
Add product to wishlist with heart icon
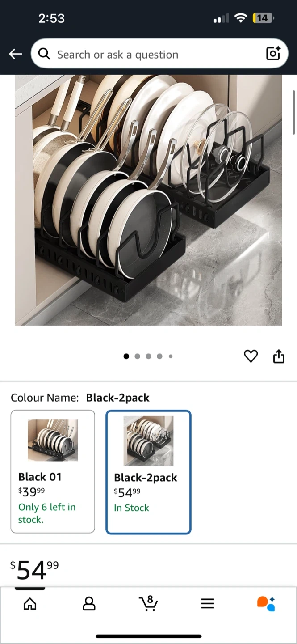[x=251, y=356]
